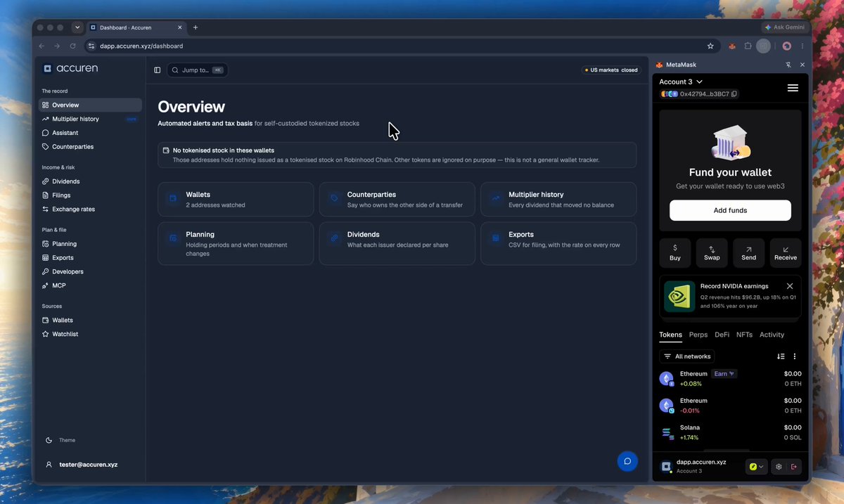Switch to the Activity tab

tap(772, 335)
